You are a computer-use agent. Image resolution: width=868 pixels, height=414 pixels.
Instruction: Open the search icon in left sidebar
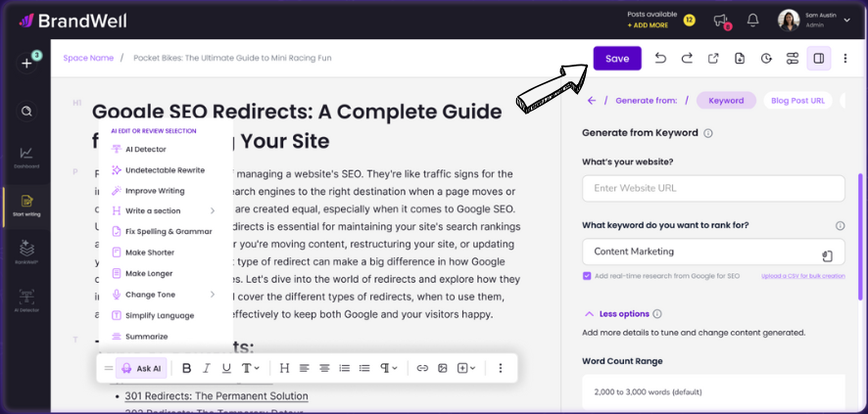(26, 111)
